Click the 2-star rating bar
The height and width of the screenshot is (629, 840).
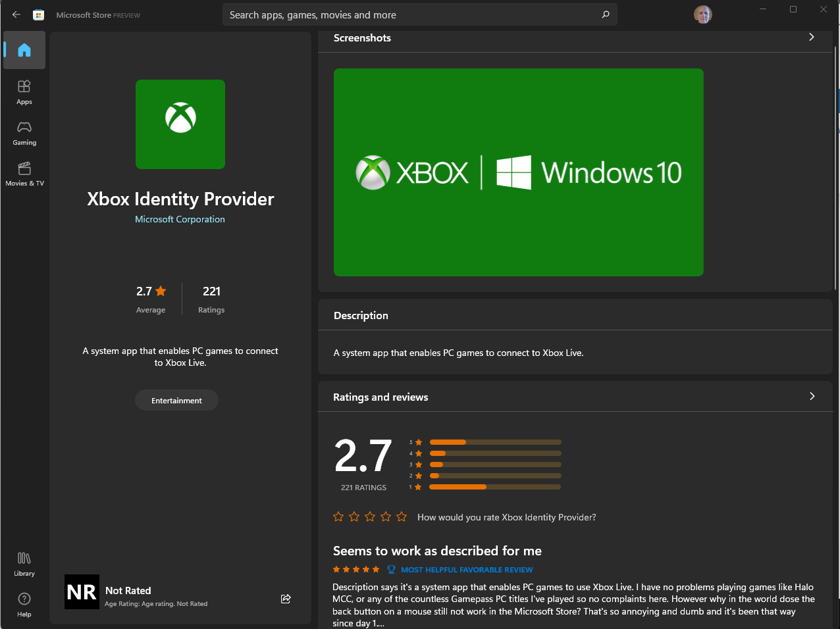[496, 476]
